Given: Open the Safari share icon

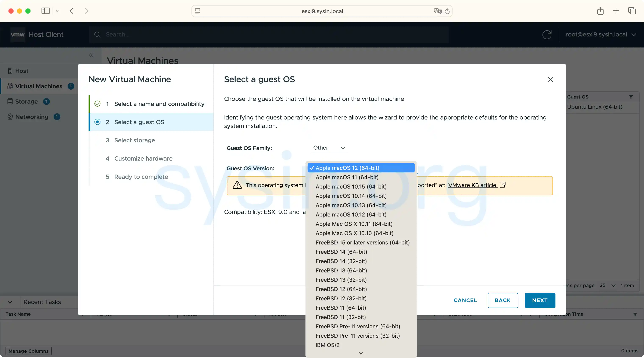Looking at the screenshot, I should [x=600, y=11].
